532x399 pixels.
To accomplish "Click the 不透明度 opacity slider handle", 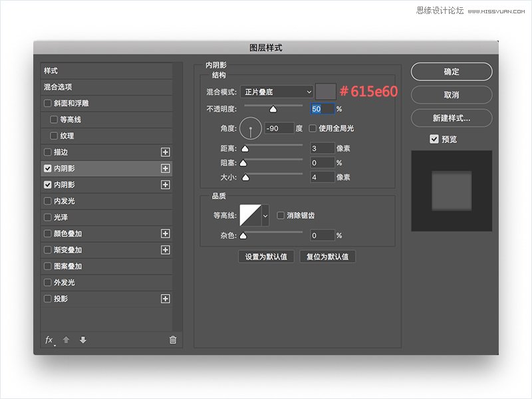I will (273, 109).
